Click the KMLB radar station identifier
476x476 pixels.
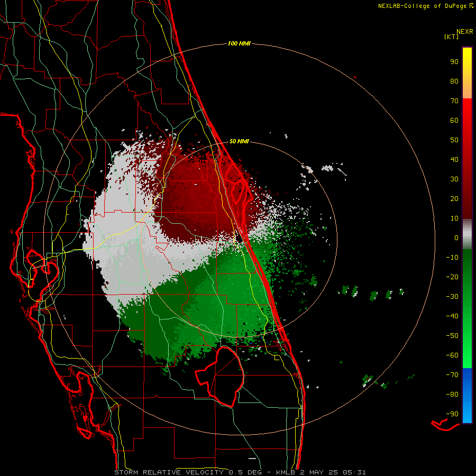286,472
